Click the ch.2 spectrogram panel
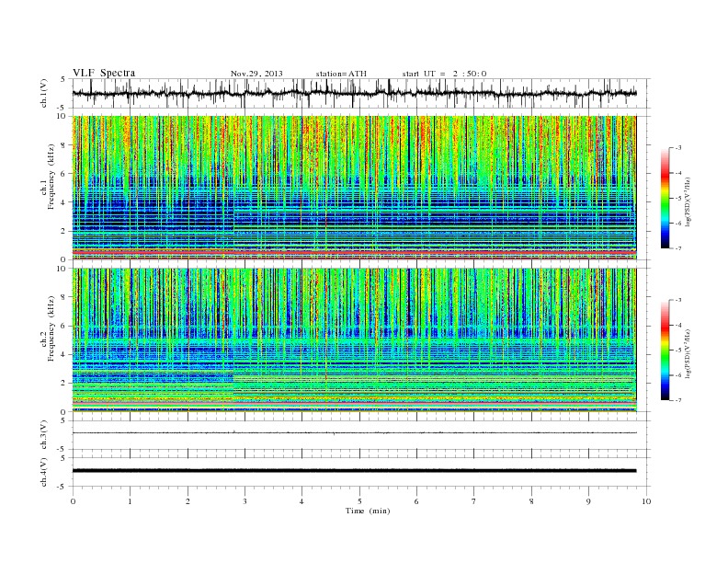The height and width of the screenshot is (563, 728). [x=354, y=340]
